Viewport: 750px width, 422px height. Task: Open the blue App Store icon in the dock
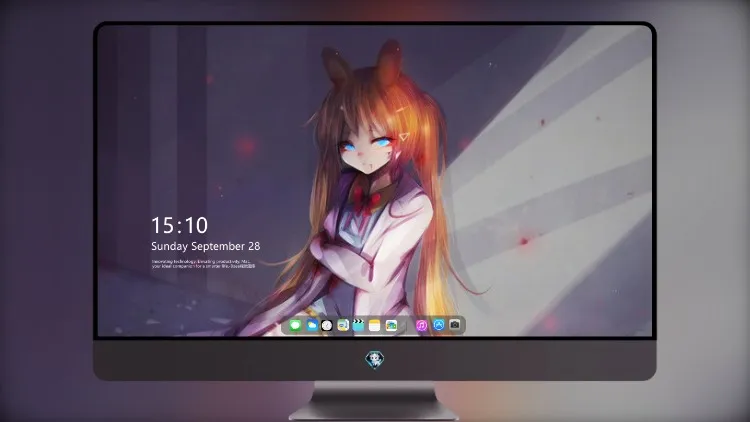[x=439, y=325]
